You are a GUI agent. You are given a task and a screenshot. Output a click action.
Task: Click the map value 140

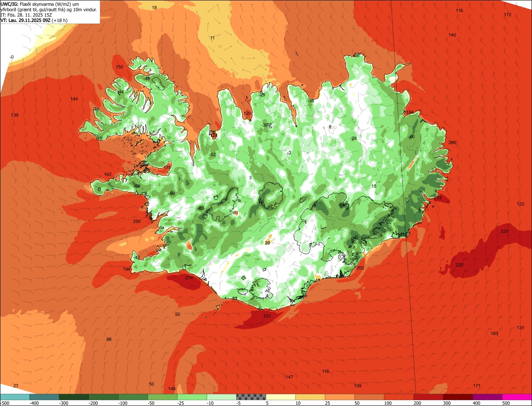point(452,35)
